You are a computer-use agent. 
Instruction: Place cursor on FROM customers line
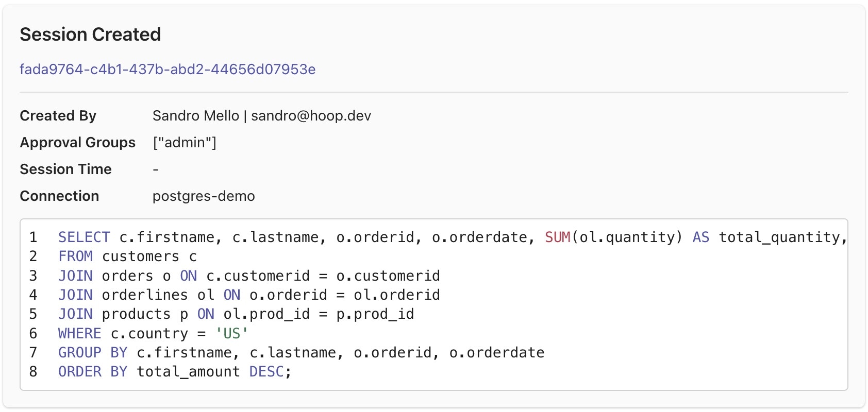127,256
